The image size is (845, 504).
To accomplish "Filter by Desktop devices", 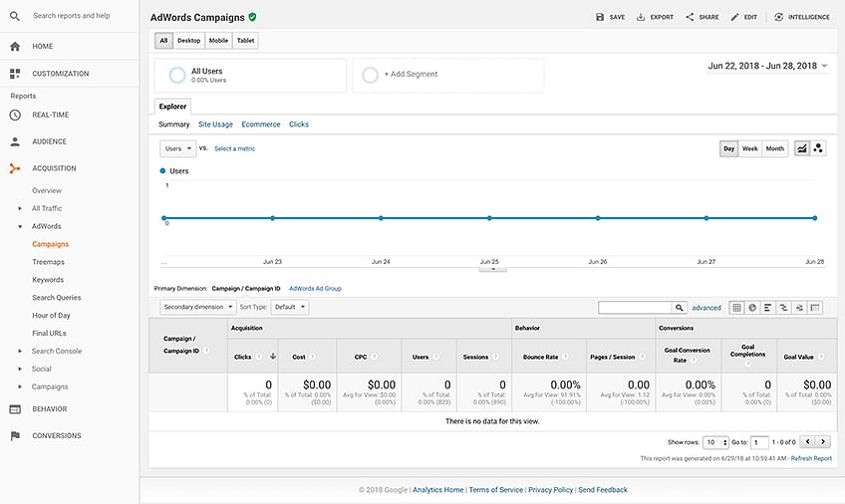I will click(188, 41).
